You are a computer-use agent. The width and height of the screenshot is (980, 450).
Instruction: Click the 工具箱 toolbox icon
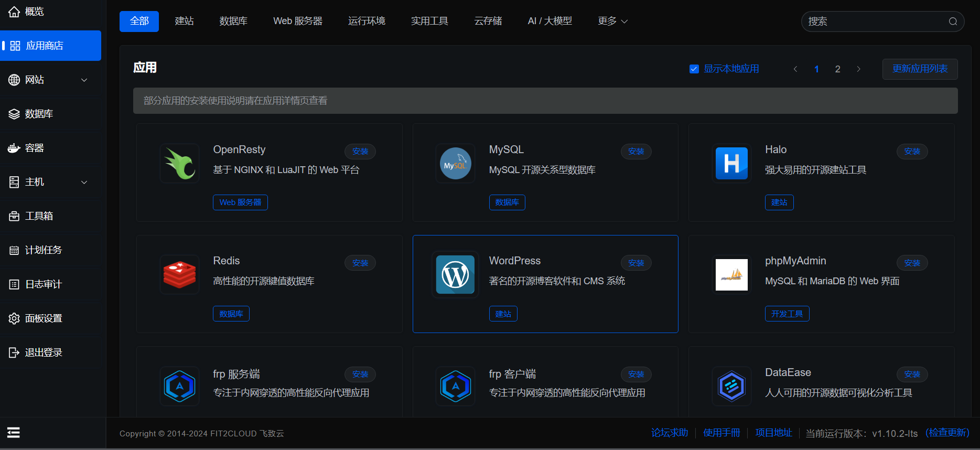14,216
